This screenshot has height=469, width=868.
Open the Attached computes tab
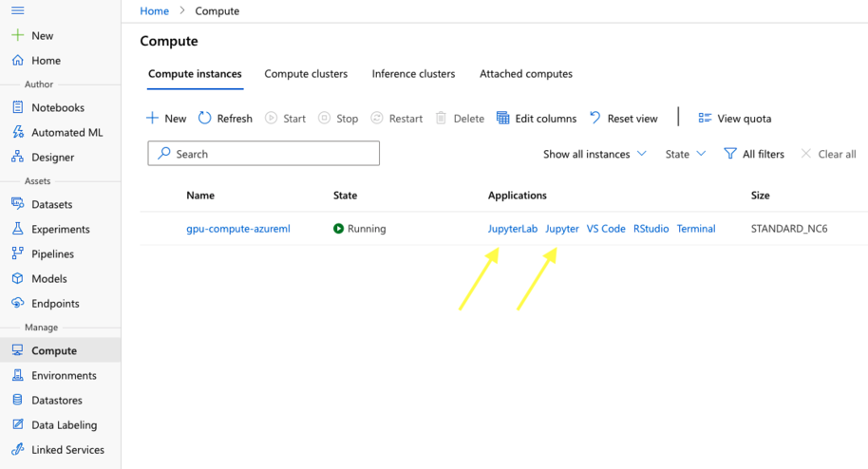[x=526, y=74]
